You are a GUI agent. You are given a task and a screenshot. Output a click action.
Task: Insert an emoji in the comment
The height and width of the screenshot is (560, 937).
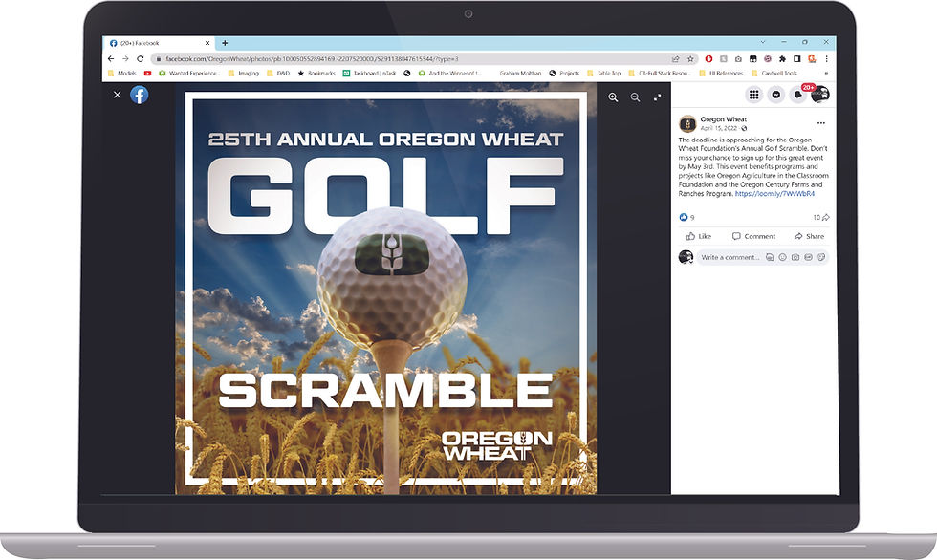782,257
